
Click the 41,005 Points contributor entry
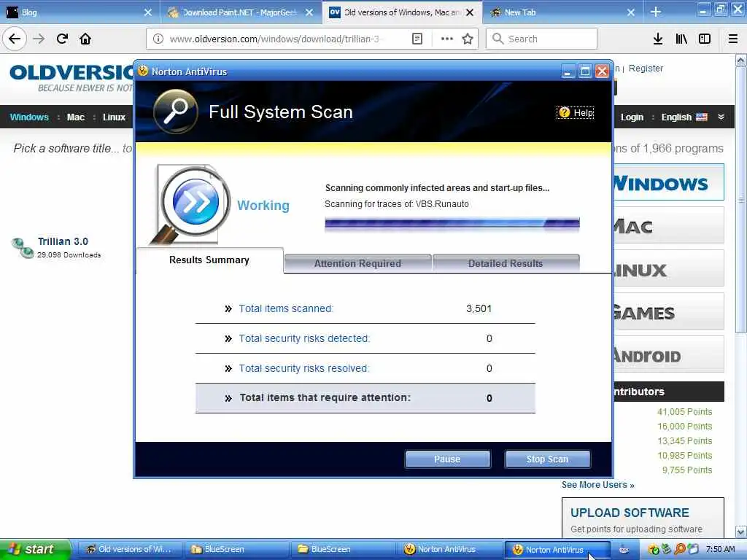(x=684, y=412)
